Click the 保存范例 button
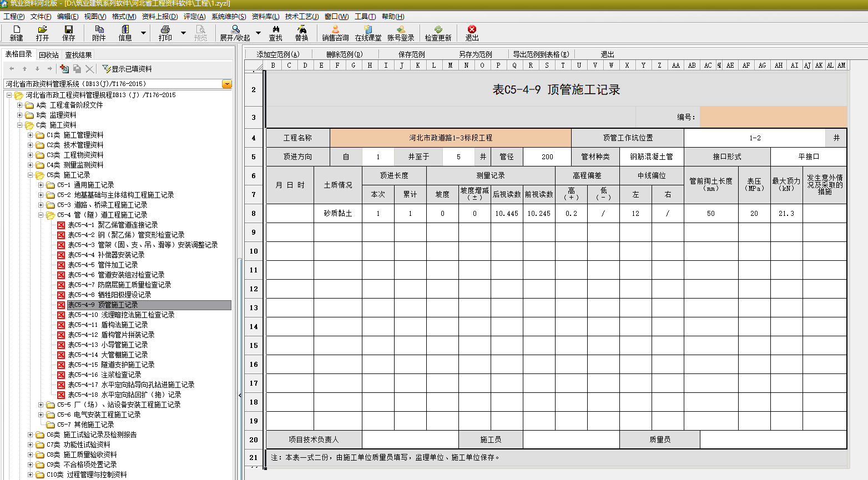This screenshot has width=868, height=480. 411,54
